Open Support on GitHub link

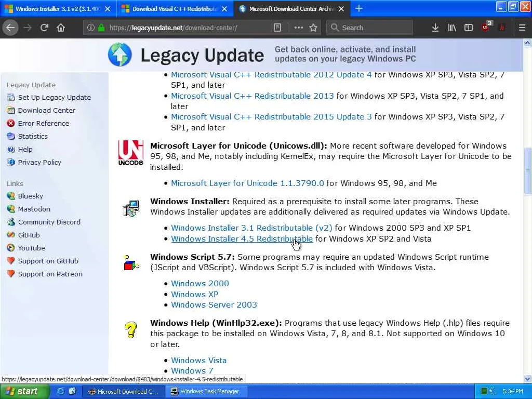48,261
